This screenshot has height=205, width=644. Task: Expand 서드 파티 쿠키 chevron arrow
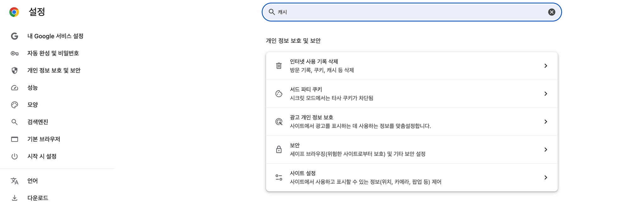coord(546,94)
